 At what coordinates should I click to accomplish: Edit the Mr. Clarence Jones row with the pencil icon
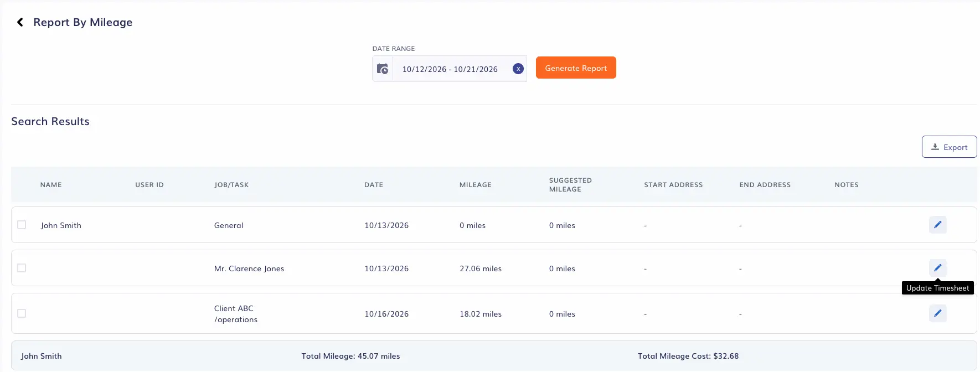(937, 268)
